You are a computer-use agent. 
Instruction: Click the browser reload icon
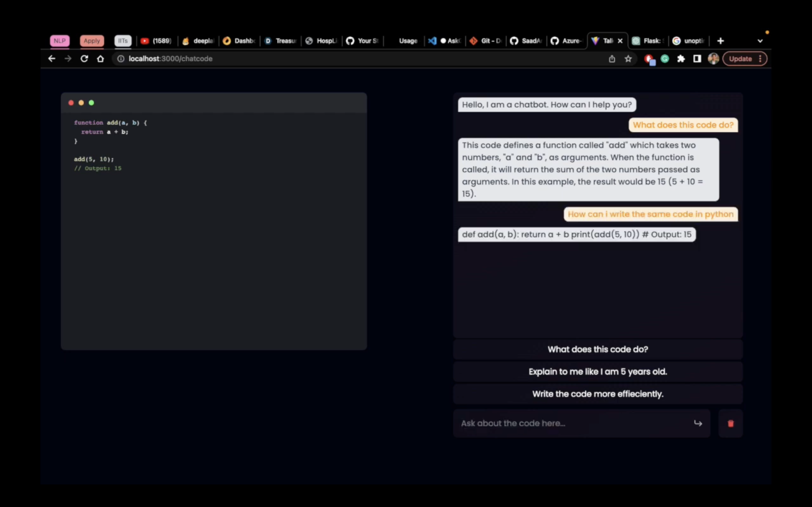[x=84, y=59]
